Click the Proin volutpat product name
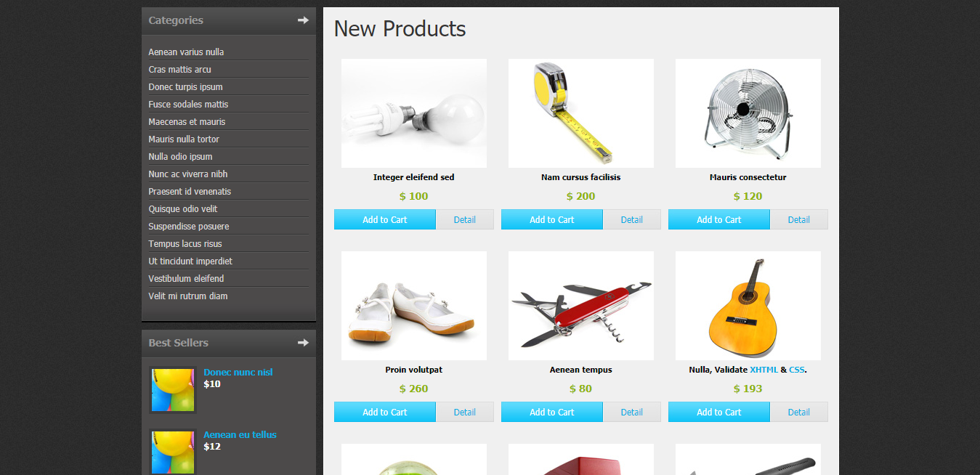Viewport: 980px width, 475px height. coord(414,370)
